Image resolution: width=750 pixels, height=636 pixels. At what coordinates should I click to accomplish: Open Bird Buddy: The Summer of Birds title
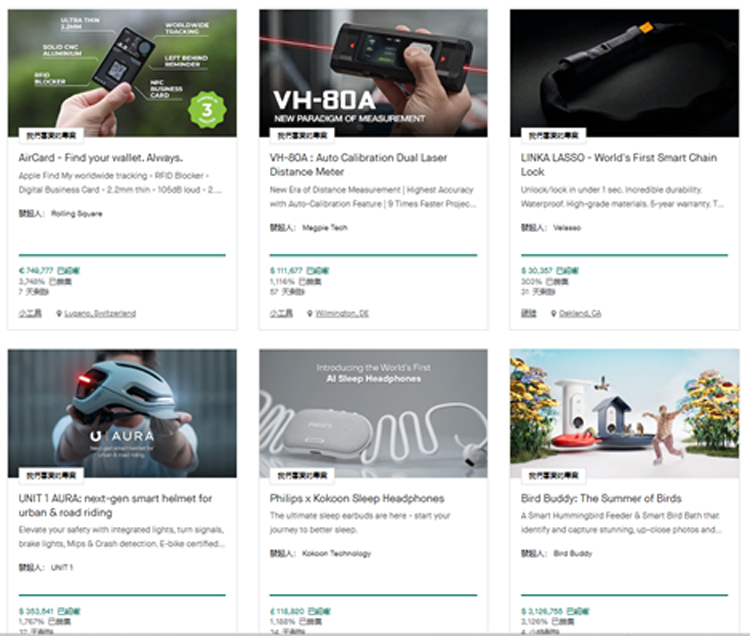pyautogui.click(x=601, y=498)
